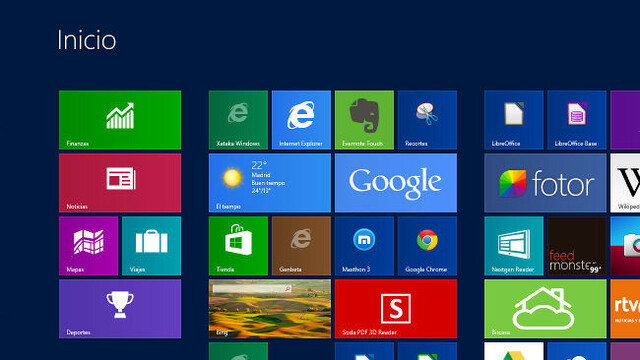
Task: Launch Xataka Windows tile
Action: (238, 120)
